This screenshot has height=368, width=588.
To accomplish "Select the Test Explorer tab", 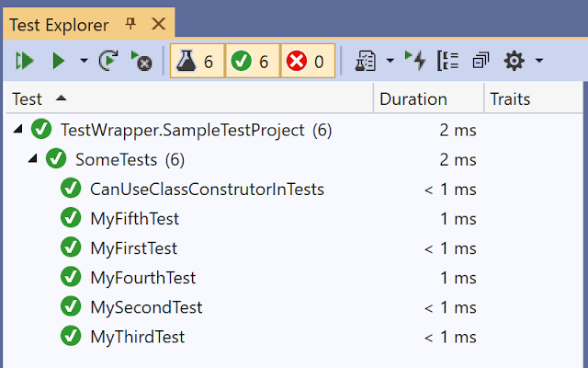I will click(x=59, y=25).
